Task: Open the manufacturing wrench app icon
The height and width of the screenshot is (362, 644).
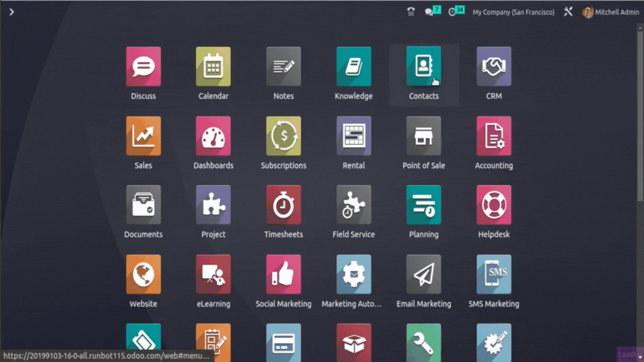Action: [x=424, y=342]
